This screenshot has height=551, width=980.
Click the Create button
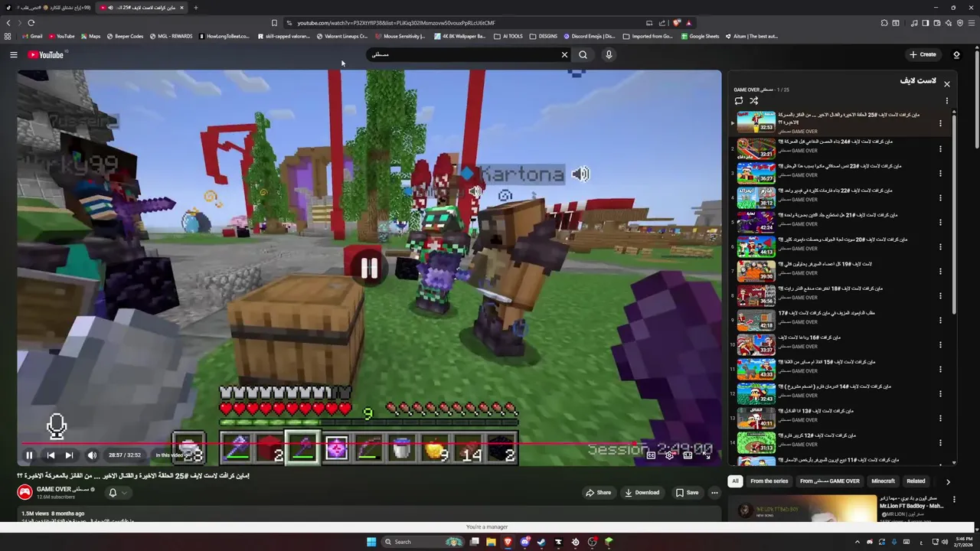(x=923, y=54)
